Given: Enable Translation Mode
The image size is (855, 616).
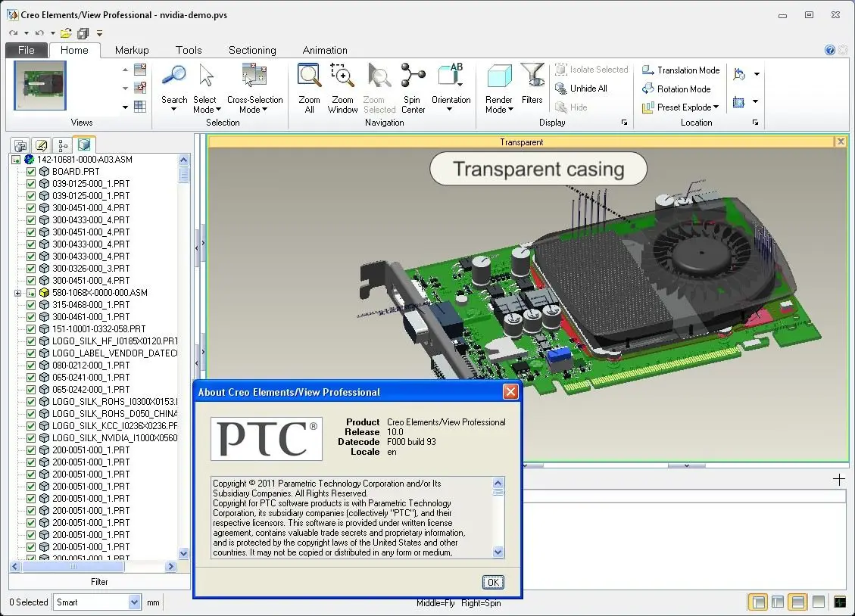Looking at the screenshot, I should 681,70.
